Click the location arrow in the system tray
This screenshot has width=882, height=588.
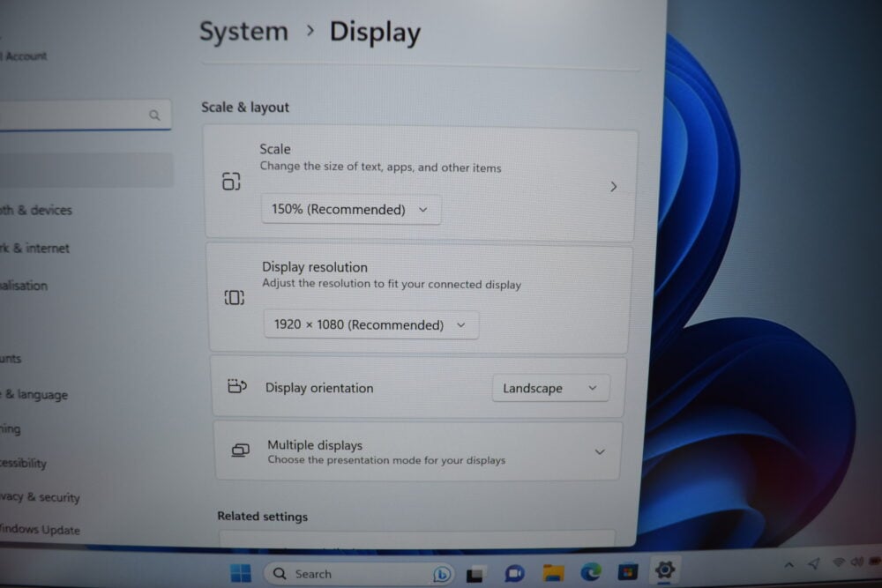[814, 563]
